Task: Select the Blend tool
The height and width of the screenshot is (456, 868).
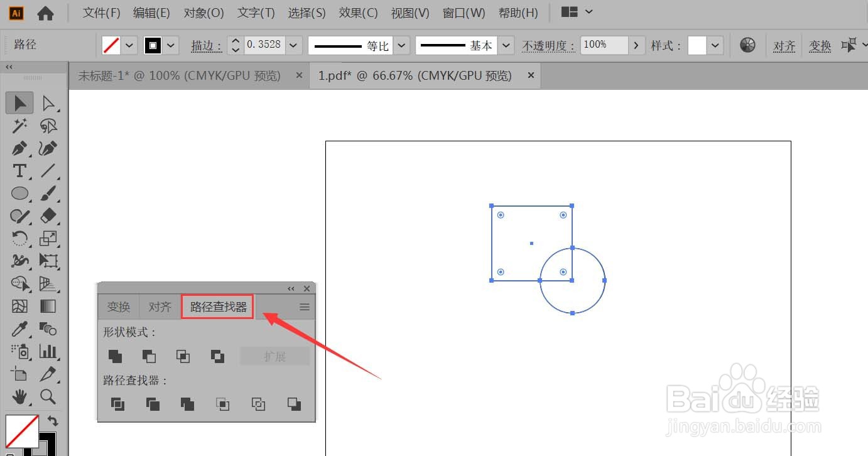Action: (x=48, y=328)
